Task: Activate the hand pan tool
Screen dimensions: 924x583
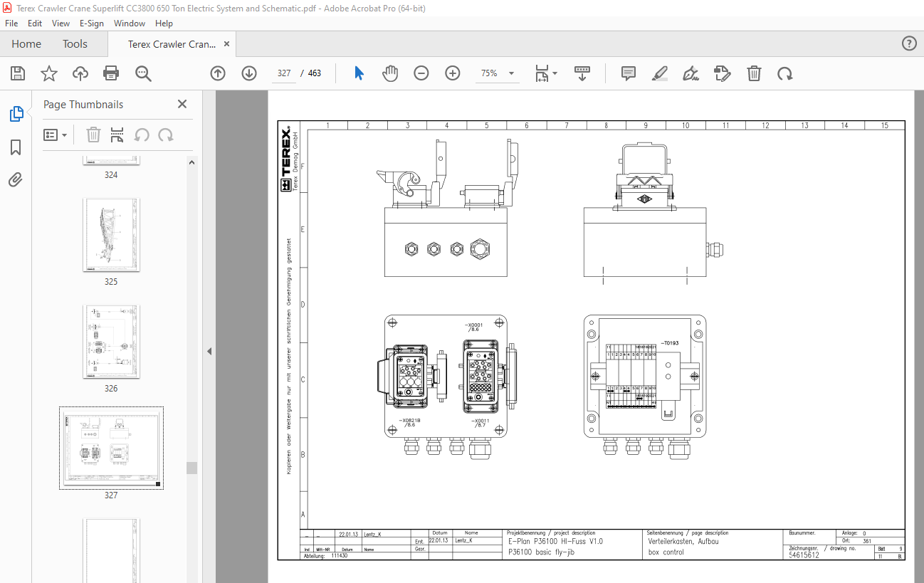Action: tap(390, 73)
